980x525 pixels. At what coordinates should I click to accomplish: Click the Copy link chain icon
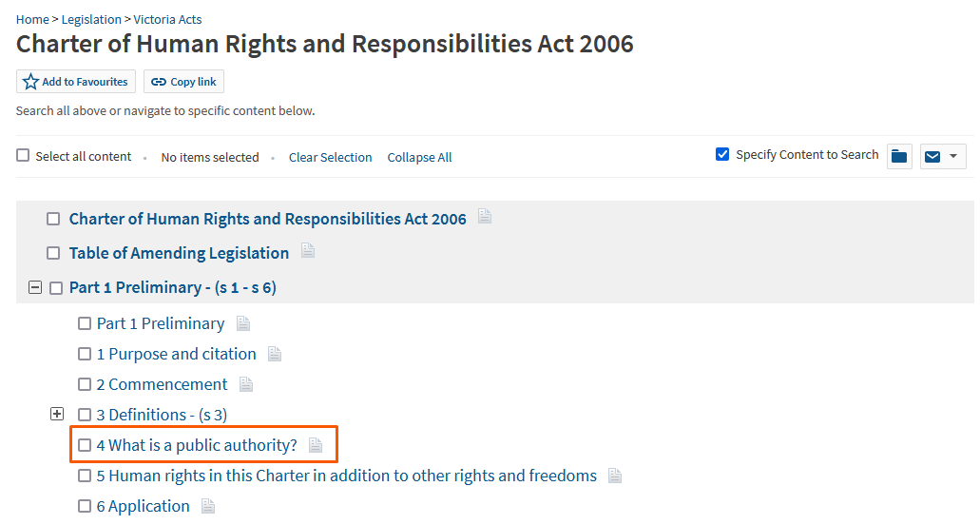click(x=159, y=82)
